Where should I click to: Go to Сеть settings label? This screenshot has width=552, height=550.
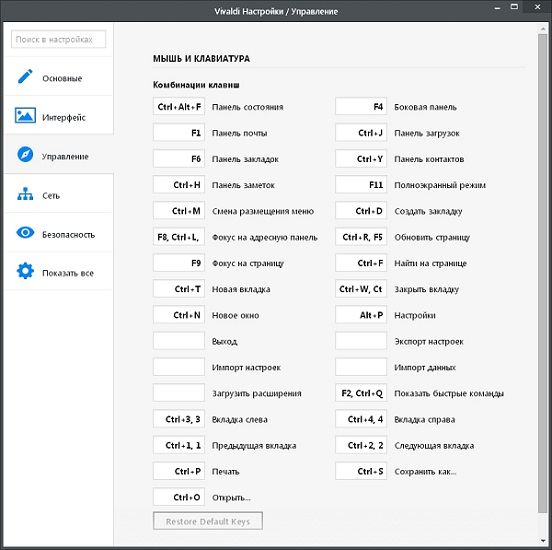51,195
